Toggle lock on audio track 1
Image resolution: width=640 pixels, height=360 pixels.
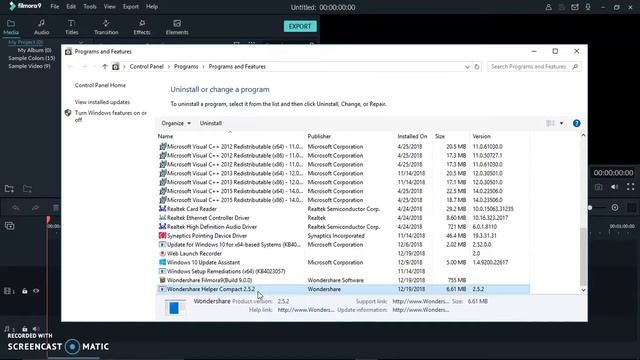click(24, 329)
